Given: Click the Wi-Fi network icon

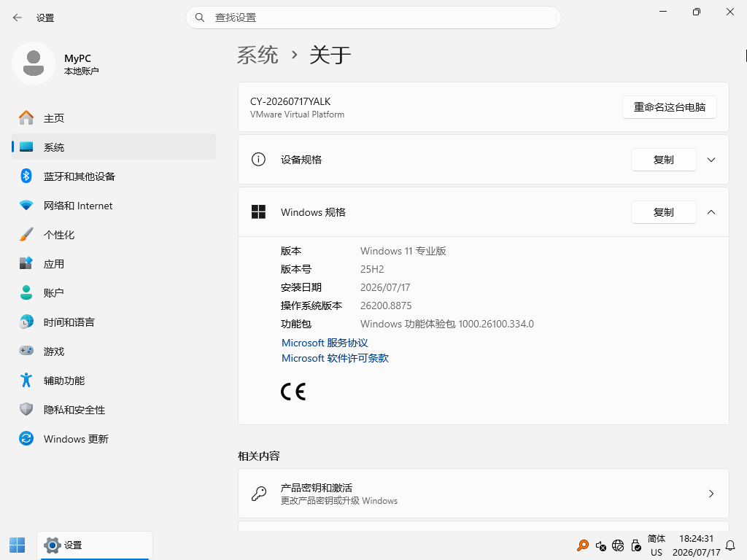Looking at the screenshot, I should pos(26,205).
